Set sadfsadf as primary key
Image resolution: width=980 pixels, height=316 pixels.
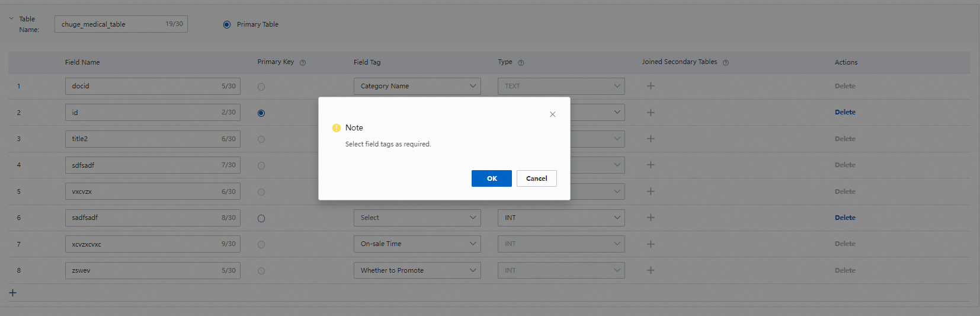click(x=261, y=218)
